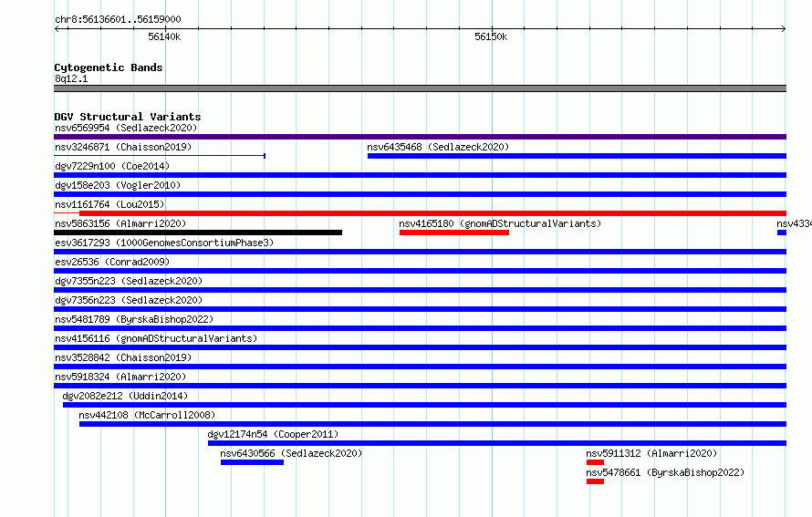Open nsv3246871 (Chaisson2019) variant label
The width and height of the screenshot is (812, 517).
[x=123, y=147]
